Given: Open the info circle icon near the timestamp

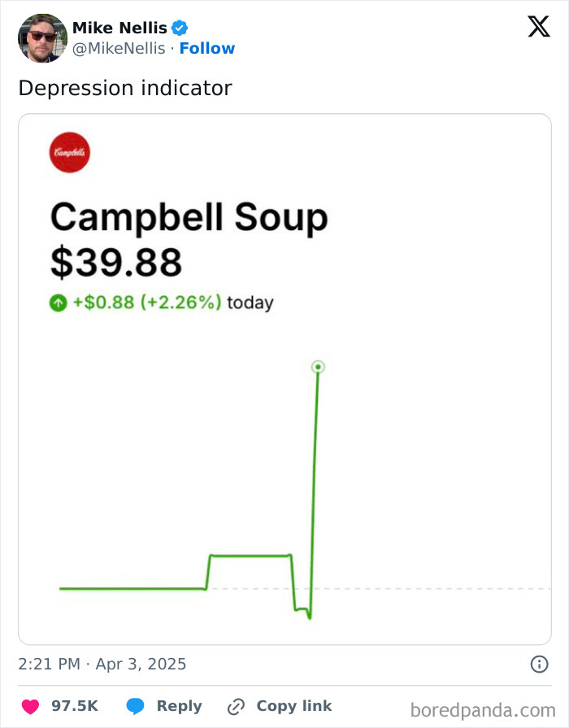Looking at the screenshot, I should (x=541, y=665).
